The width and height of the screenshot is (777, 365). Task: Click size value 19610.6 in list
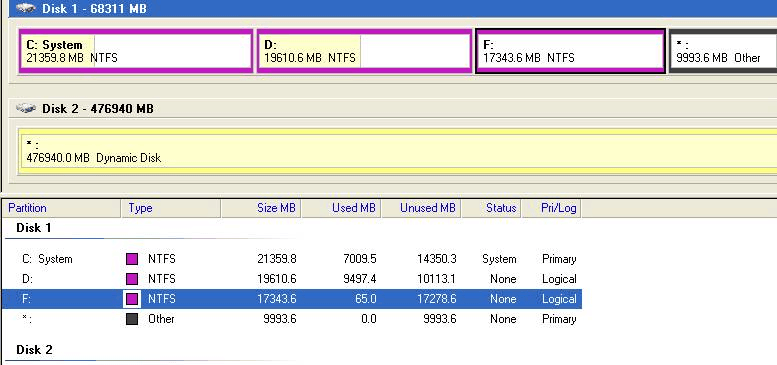pyautogui.click(x=277, y=279)
